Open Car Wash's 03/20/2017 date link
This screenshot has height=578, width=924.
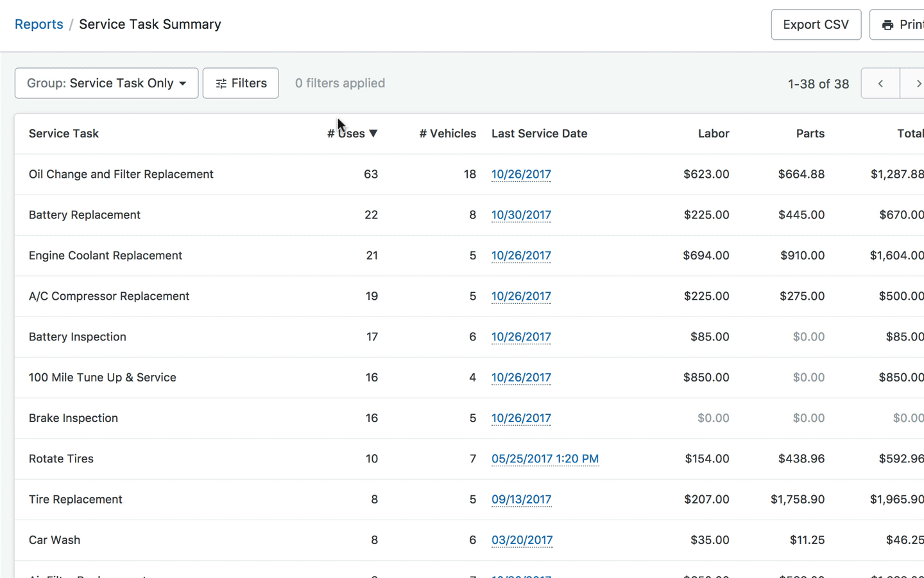click(522, 540)
